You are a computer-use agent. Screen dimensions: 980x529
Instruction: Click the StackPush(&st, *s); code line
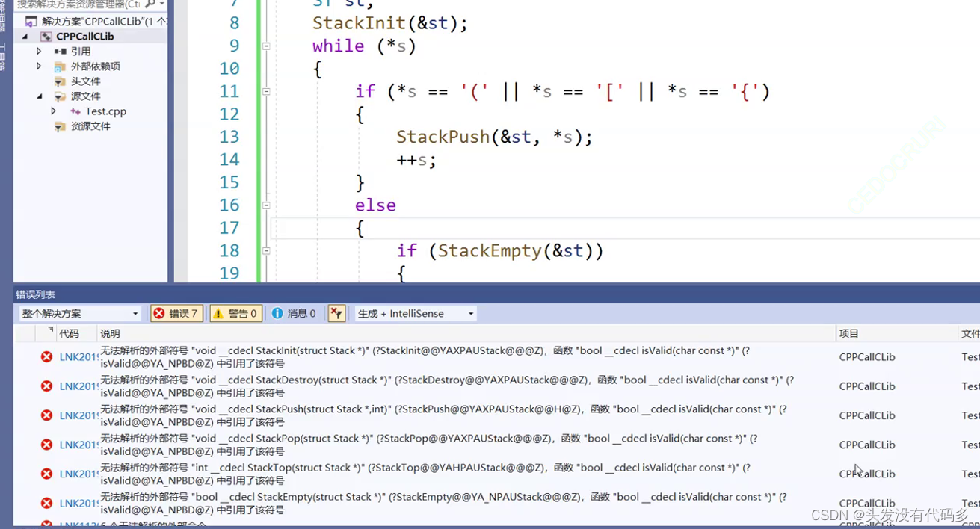pos(494,137)
